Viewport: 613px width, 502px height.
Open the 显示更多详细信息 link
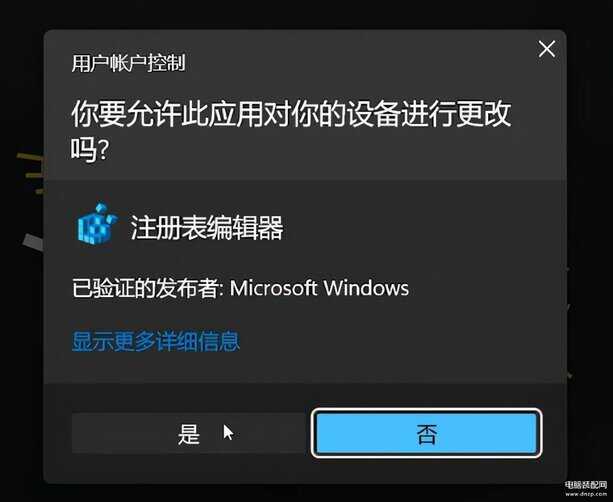(x=156, y=341)
